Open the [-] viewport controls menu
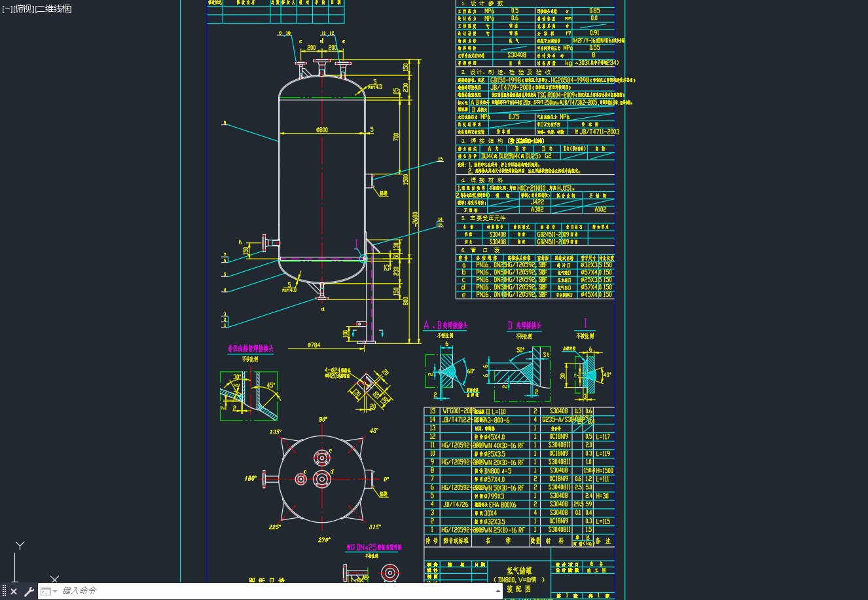Screen dimensions: 868x600 [7, 9]
